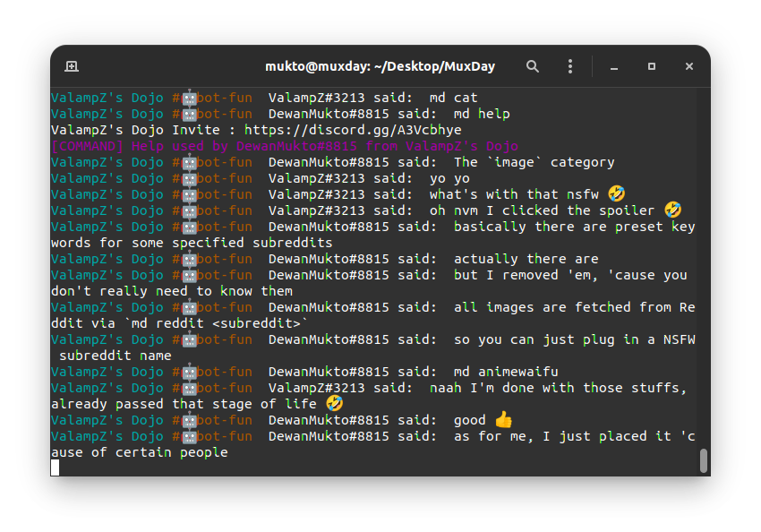Click the purple [COMMAND] Help log line
Screen dimensions: 761x532
[x=284, y=146]
